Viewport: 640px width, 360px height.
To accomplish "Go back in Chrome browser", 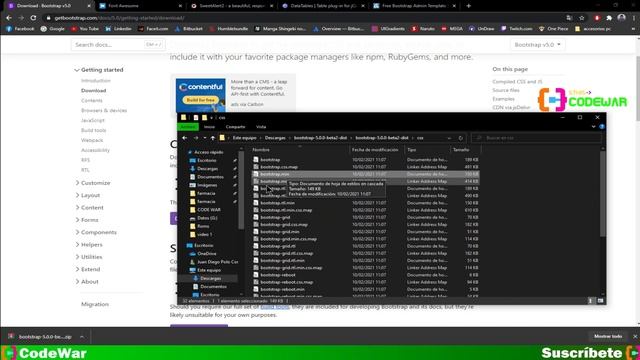I will (9, 18).
